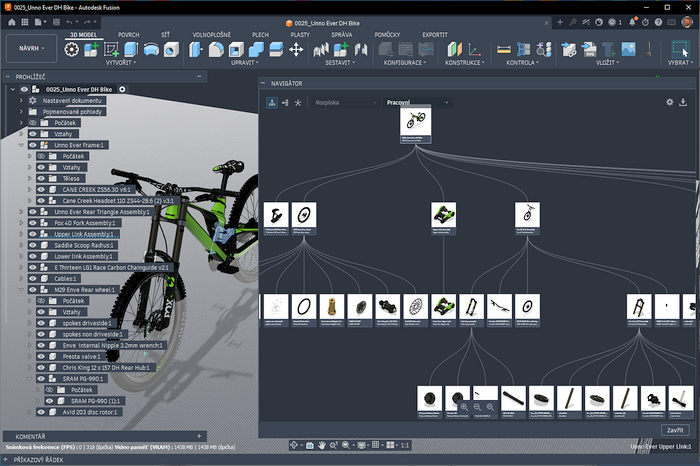This screenshot has width=700, height=466.
Task: Open the Help question mark icon
Action: point(658,22)
